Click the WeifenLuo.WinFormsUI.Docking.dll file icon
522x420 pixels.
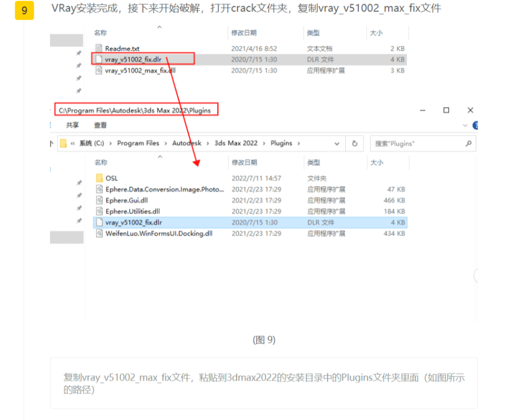pyautogui.click(x=99, y=233)
